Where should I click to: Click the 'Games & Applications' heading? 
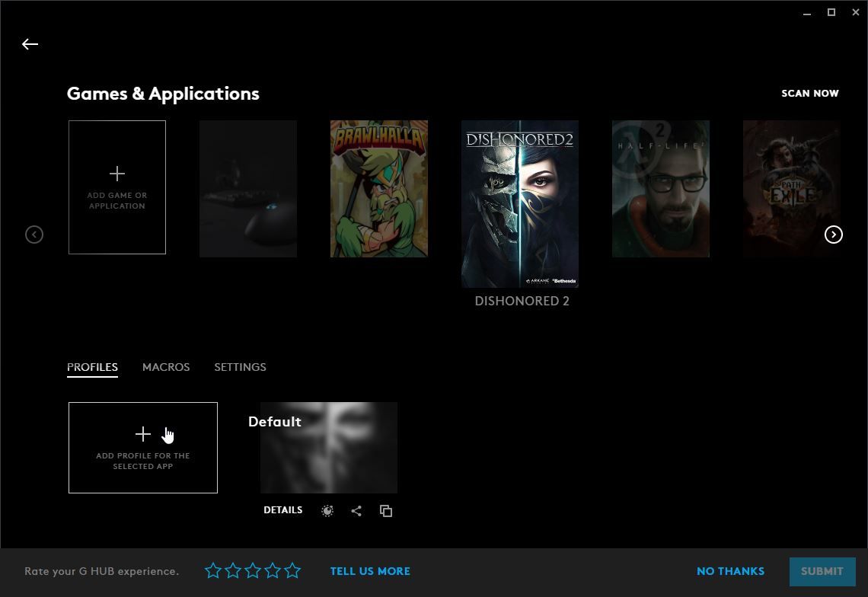(163, 94)
